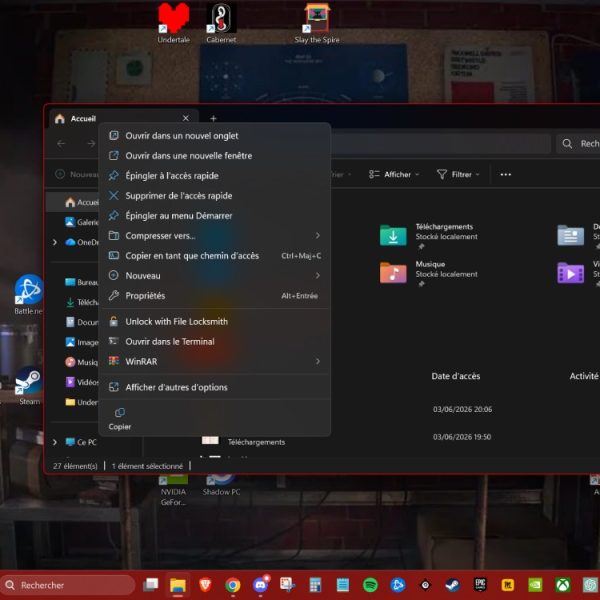Screen dimensions: 600x600
Task: Open Xbox app from the taskbar
Action: pos(563,585)
